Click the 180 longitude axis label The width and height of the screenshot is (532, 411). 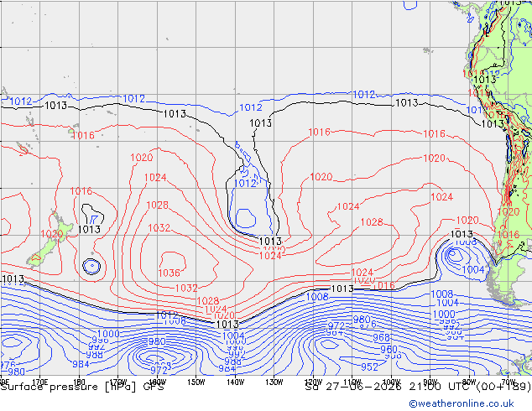(79, 382)
